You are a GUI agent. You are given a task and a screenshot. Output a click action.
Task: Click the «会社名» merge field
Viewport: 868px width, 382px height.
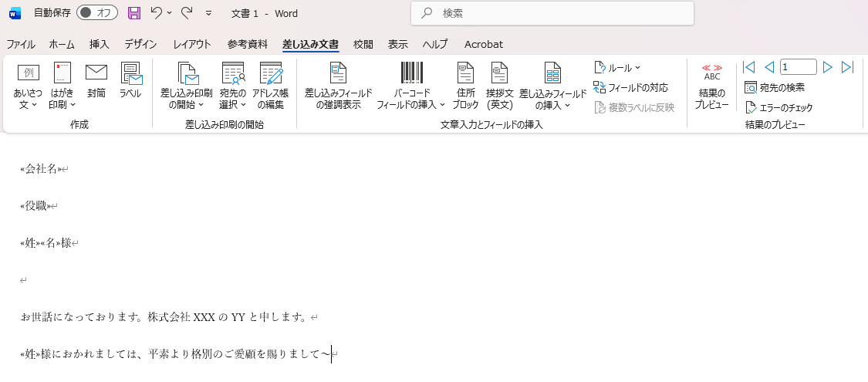pyautogui.click(x=41, y=170)
